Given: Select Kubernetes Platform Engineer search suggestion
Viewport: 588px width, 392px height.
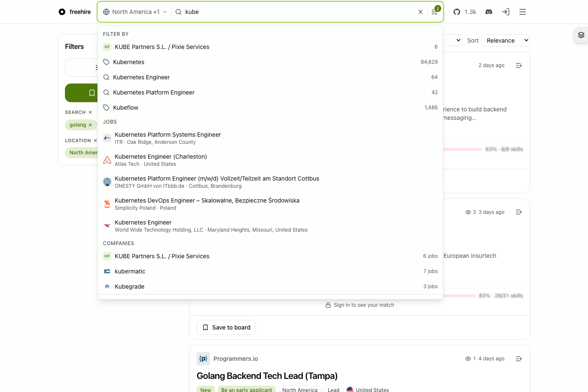Looking at the screenshot, I should pyautogui.click(x=270, y=92).
